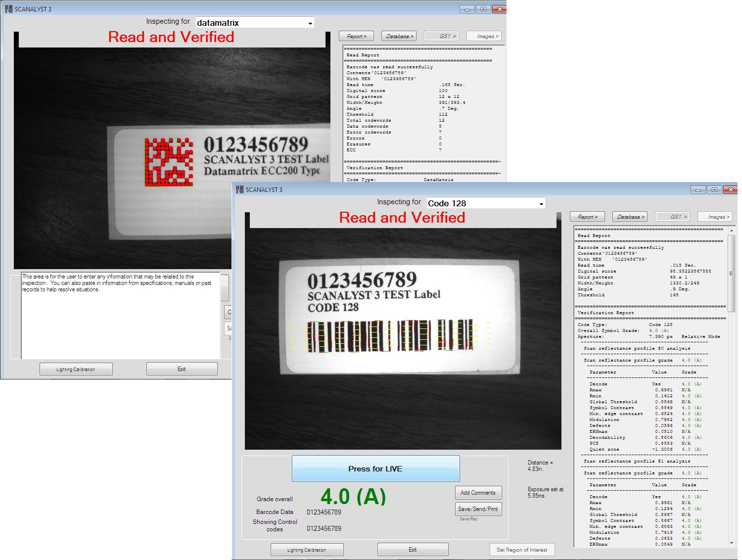This screenshot has height=560, width=742.
Task: Click 'Verification Report' heading in the Code 128 report
Action: (x=605, y=313)
